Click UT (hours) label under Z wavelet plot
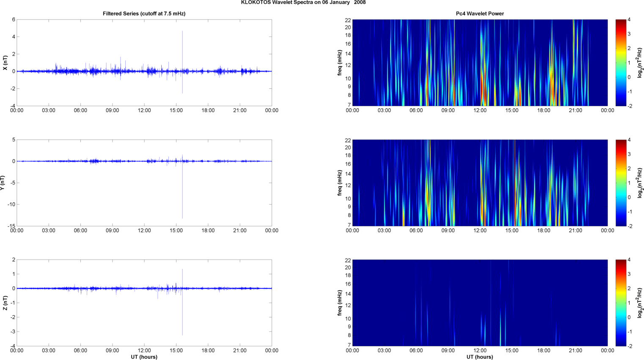The height and width of the screenshot is (360, 644). click(479, 357)
